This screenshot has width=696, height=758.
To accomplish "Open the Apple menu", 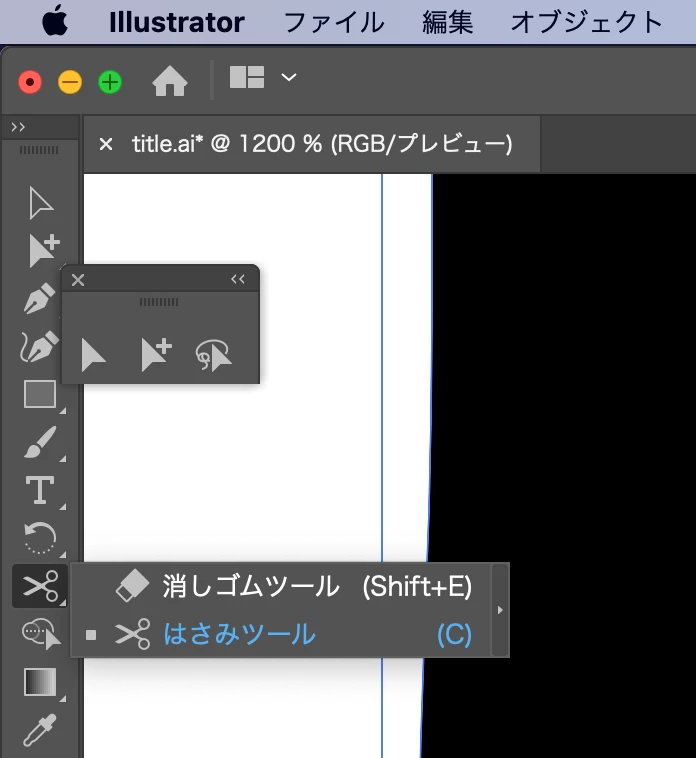I will tap(55, 21).
